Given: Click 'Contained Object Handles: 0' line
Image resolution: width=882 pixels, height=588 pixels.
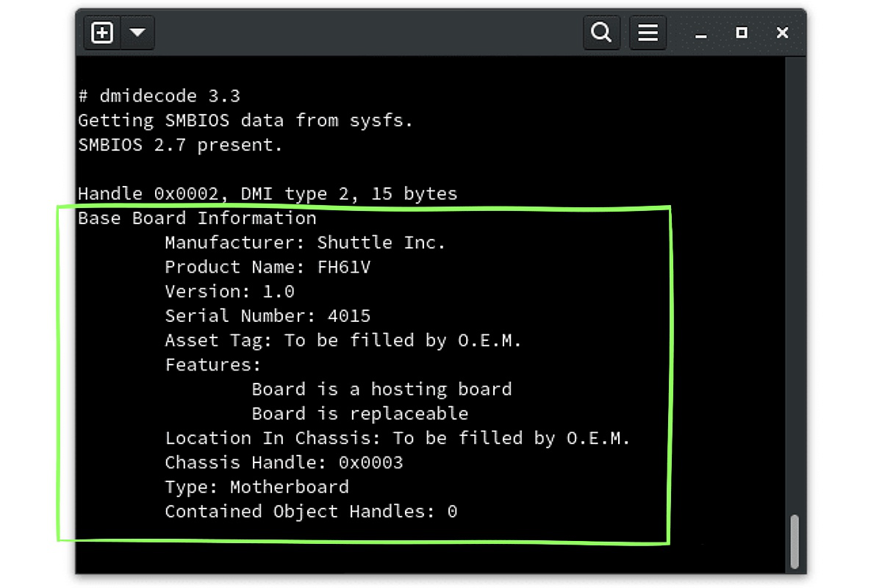Looking at the screenshot, I should pos(311,511).
